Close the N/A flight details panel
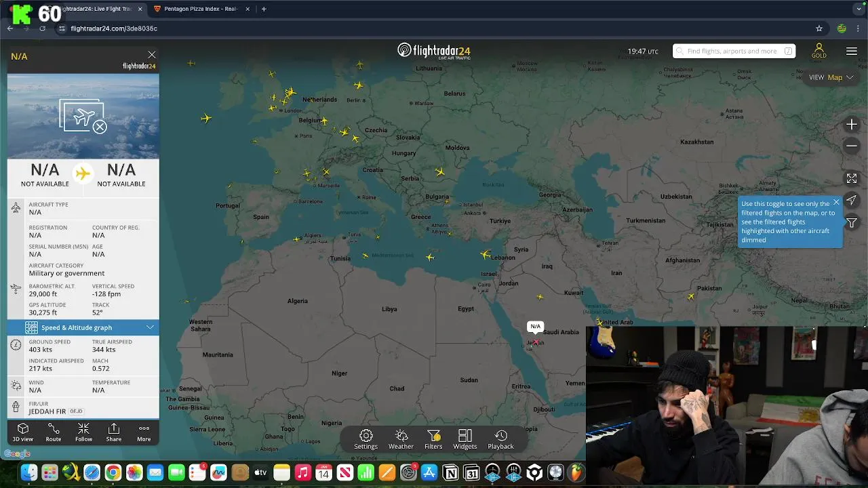The width and height of the screenshot is (868, 488). (x=152, y=55)
